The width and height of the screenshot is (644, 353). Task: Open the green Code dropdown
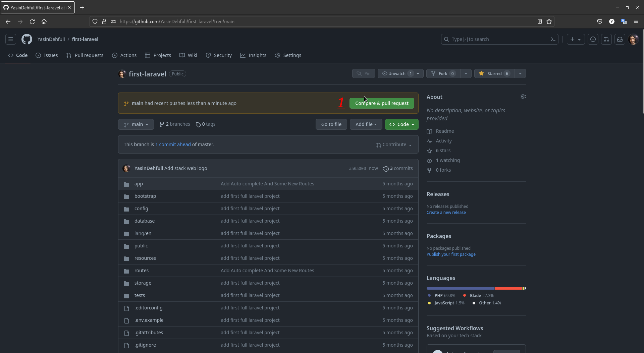(x=402, y=124)
